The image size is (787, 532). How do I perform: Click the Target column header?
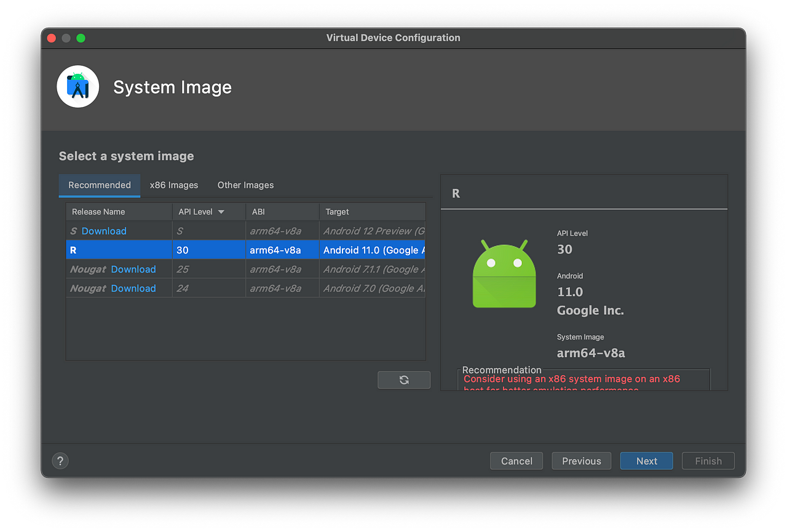click(x=373, y=212)
